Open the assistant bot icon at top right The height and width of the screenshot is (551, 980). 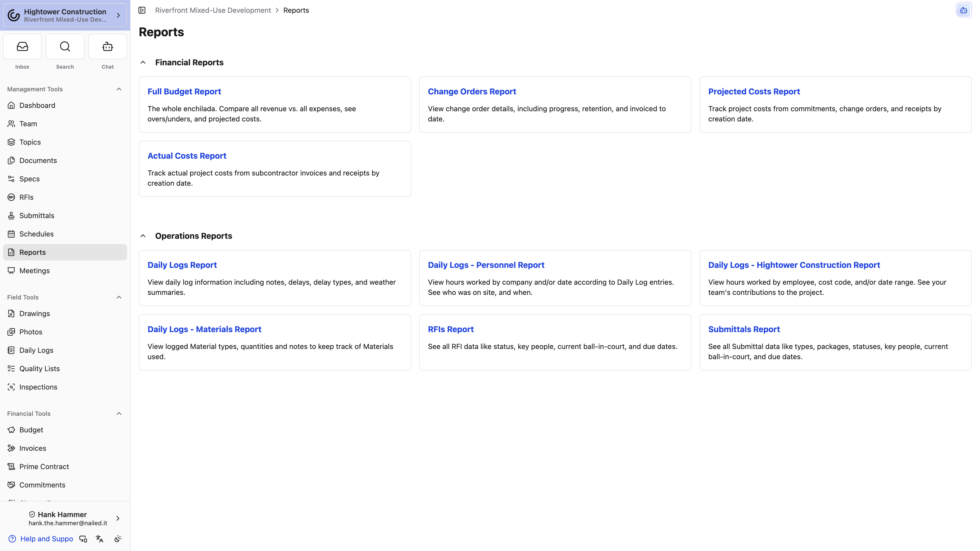tap(963, 10)
